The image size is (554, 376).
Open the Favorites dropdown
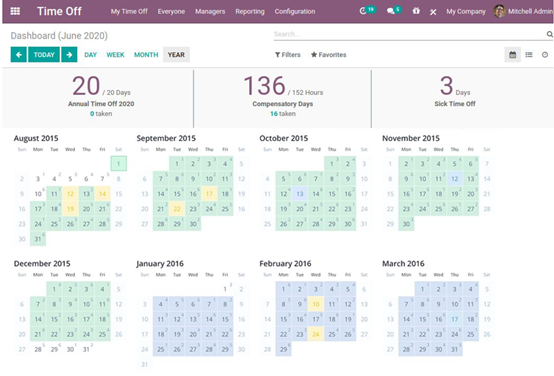(329, 54)
